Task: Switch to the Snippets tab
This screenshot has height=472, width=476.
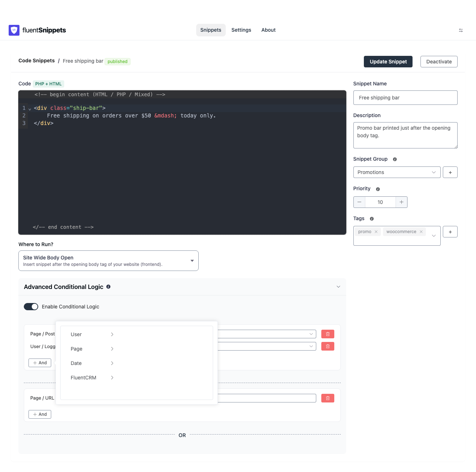Action: 211,30
